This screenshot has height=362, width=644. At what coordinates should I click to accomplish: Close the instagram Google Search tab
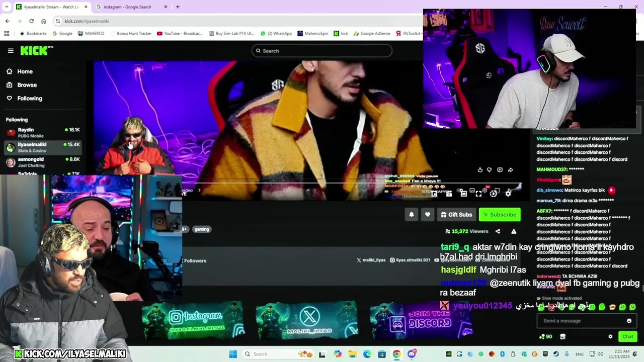tap(166, 7)
